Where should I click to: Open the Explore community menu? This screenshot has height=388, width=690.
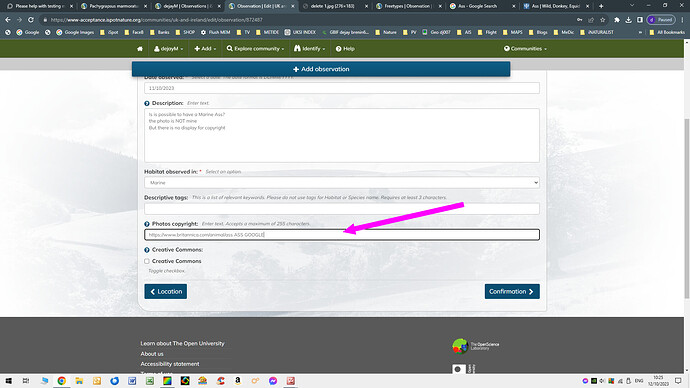coord(255,49)
